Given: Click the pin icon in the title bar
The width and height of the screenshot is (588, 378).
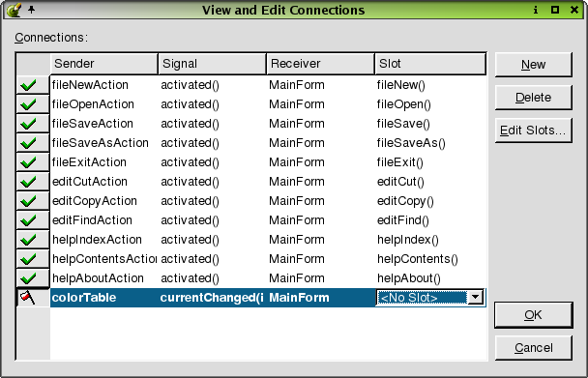Looking at the screenshot, I should [x=32, y=9].
